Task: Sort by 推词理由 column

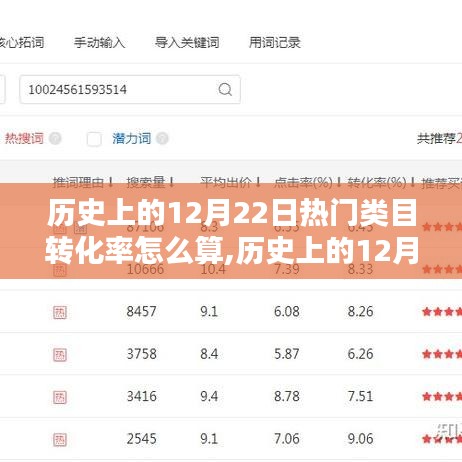Action: point(83,183)
